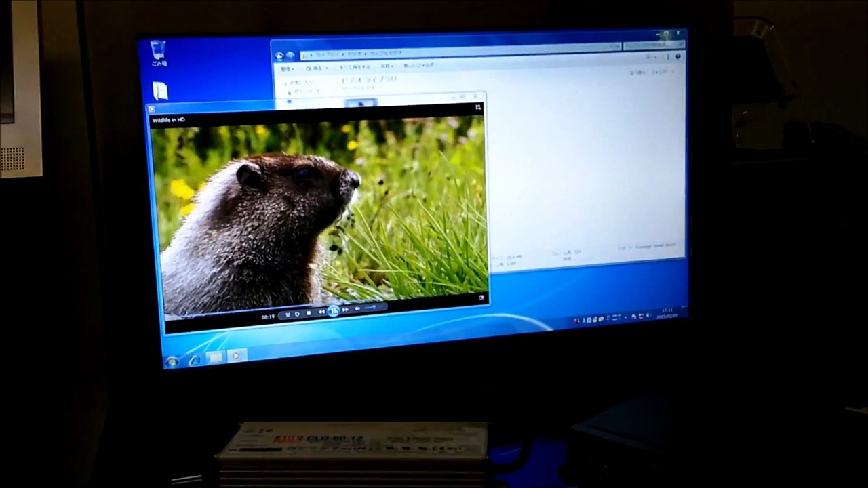Open the taskbar clock
Image resolution: width=868 pixels, height=488 pixels.
tap(667, 313)
